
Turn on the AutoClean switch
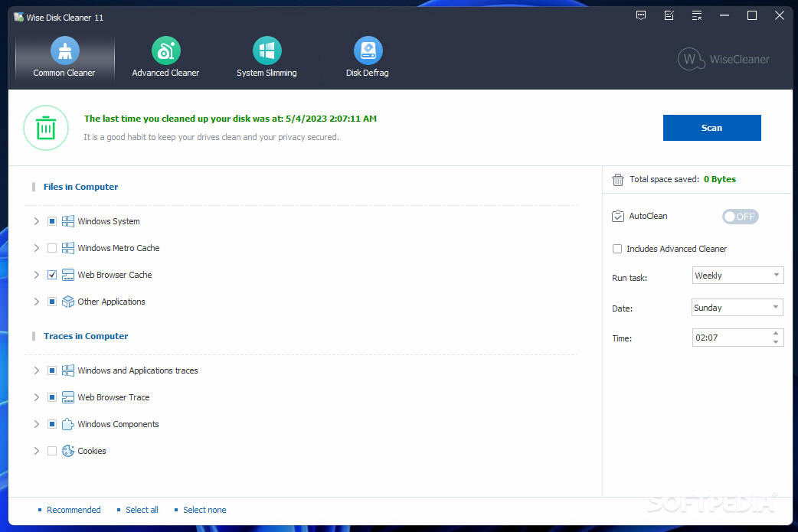tap(741, 217)
